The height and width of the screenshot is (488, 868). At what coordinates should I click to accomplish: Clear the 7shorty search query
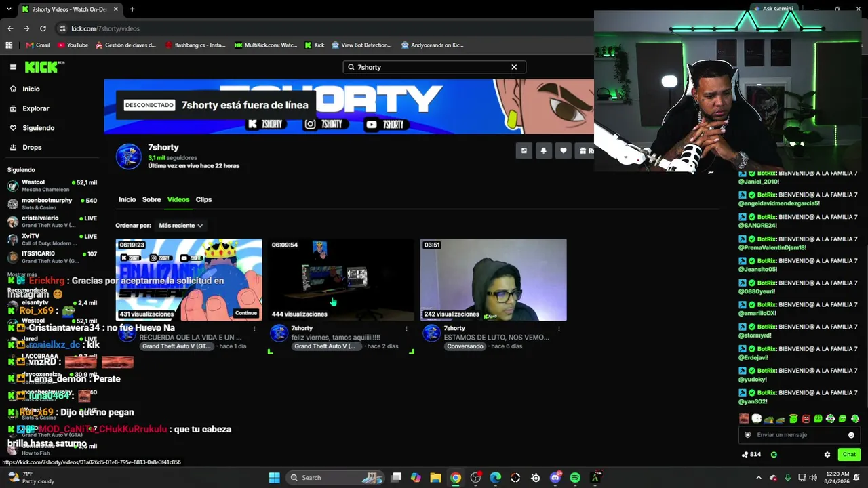[514, 67]
